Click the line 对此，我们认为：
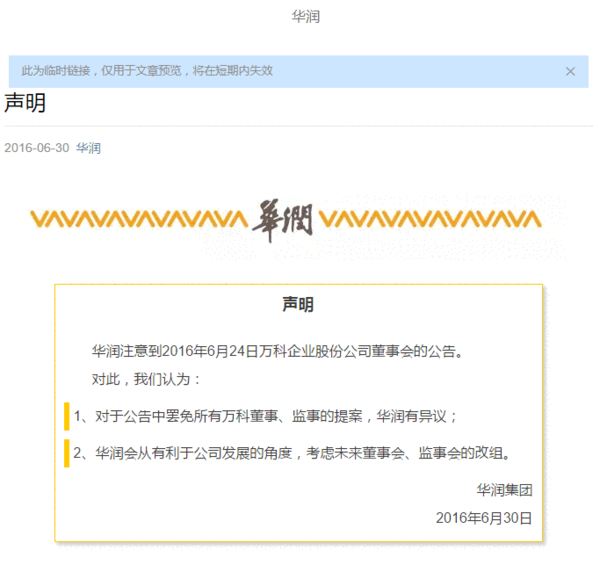Viewport: 600px width, 572px height. coord(146,379)
